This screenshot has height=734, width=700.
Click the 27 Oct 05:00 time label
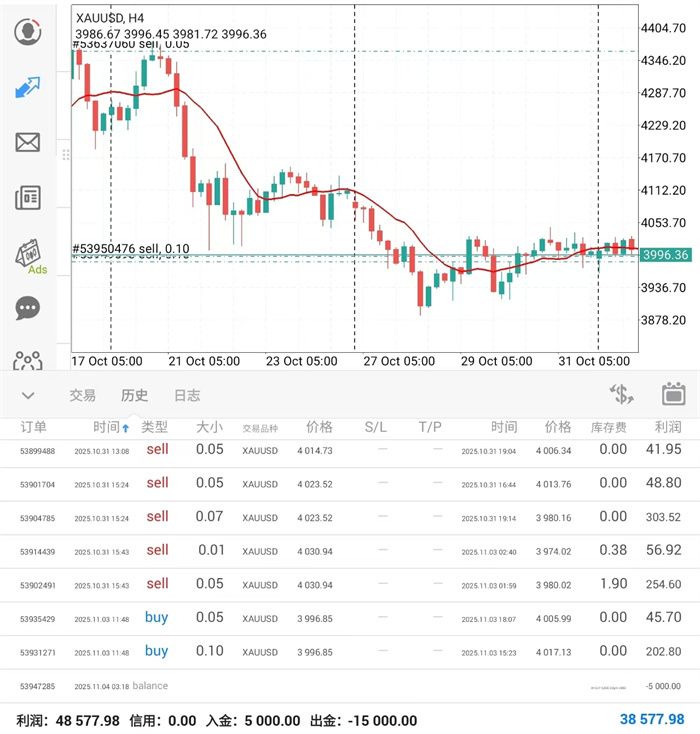[x=399, y=361]
